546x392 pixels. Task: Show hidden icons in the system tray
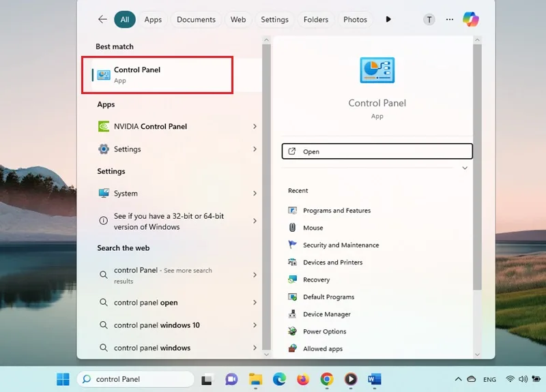click(458, 379)
